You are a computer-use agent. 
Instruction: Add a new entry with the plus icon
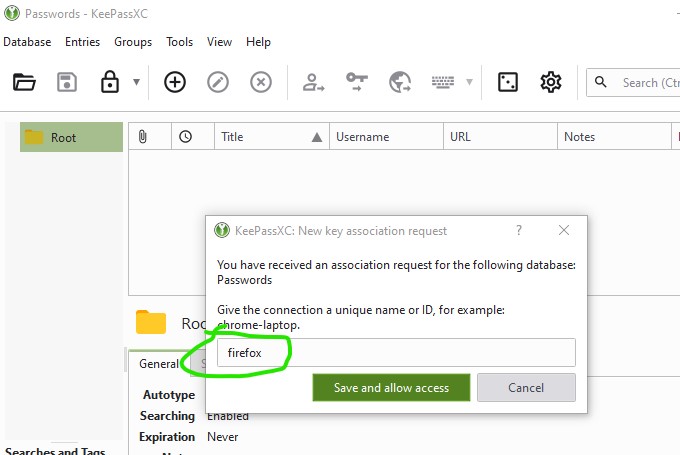pyautogui.click(x=175, y=82)
